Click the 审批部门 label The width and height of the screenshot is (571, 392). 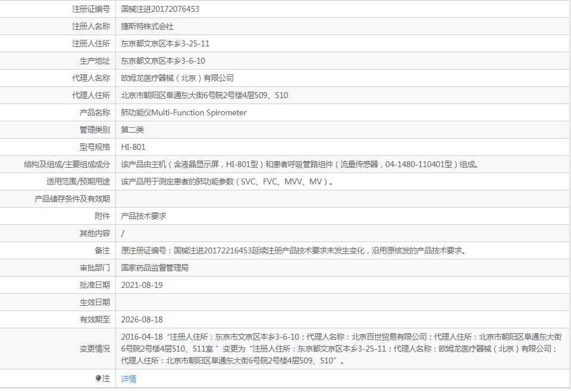[95, 268]
